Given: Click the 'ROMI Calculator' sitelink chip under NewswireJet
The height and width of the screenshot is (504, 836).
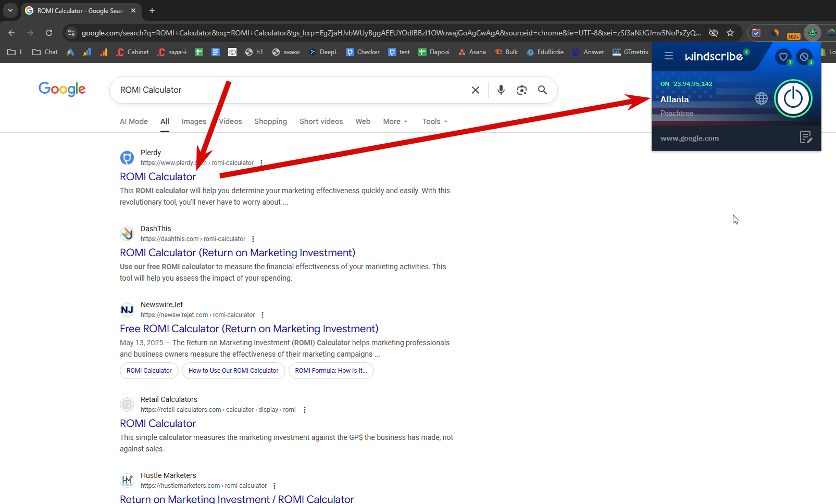Looking at the screenshot, I should point(149,371).
